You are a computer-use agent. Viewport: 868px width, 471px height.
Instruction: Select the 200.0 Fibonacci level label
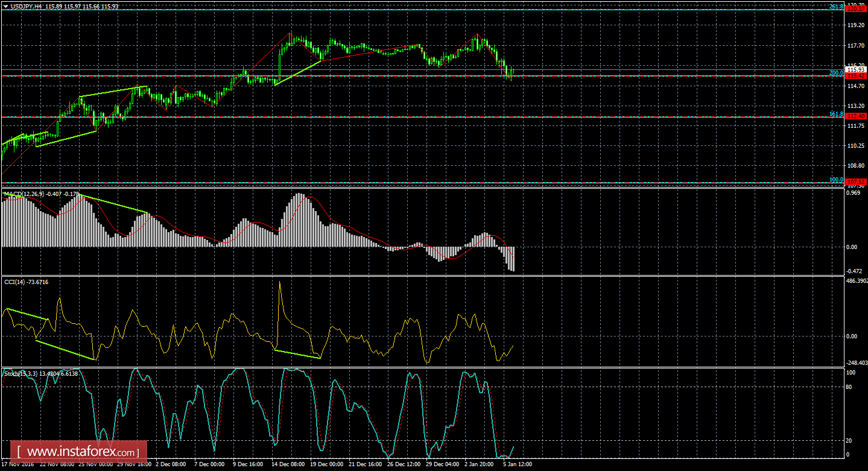click(835, 73)
